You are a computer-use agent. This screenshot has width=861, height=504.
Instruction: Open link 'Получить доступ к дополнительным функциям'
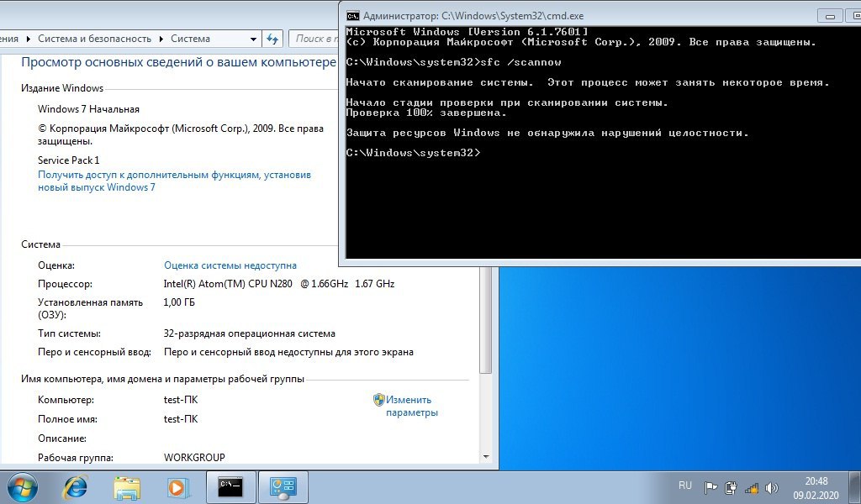click(174, 181)
